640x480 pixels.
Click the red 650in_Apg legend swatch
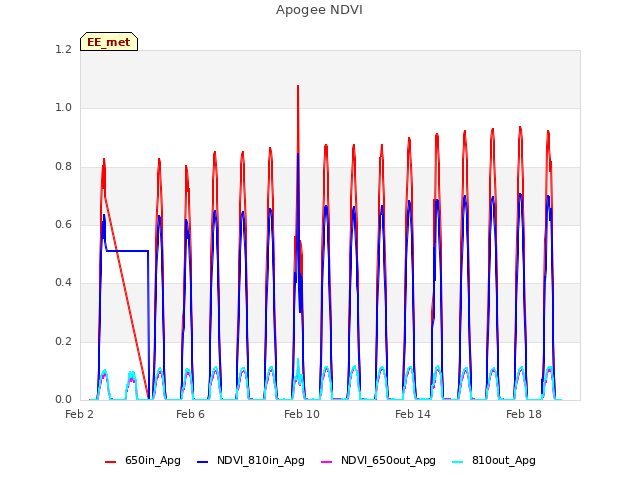tap(111, 462)
